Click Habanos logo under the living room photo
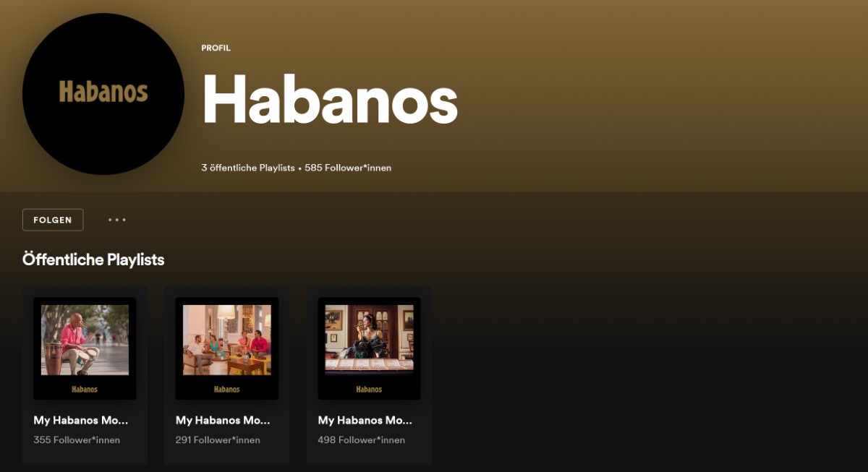This screenshot has width=868, height=472. point(227,389)
